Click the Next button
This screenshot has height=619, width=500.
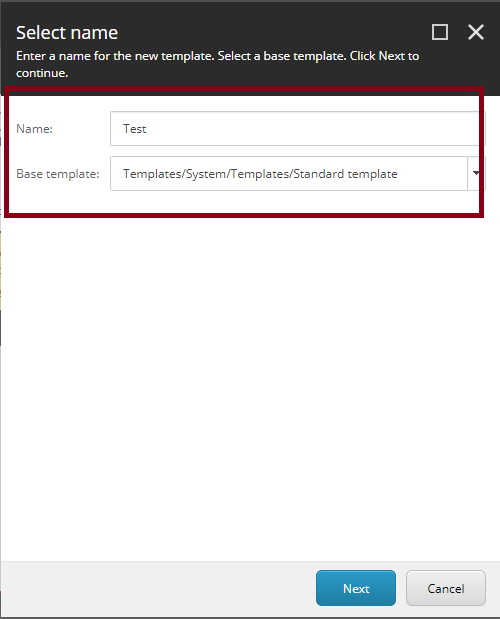[x=356, y=588]
